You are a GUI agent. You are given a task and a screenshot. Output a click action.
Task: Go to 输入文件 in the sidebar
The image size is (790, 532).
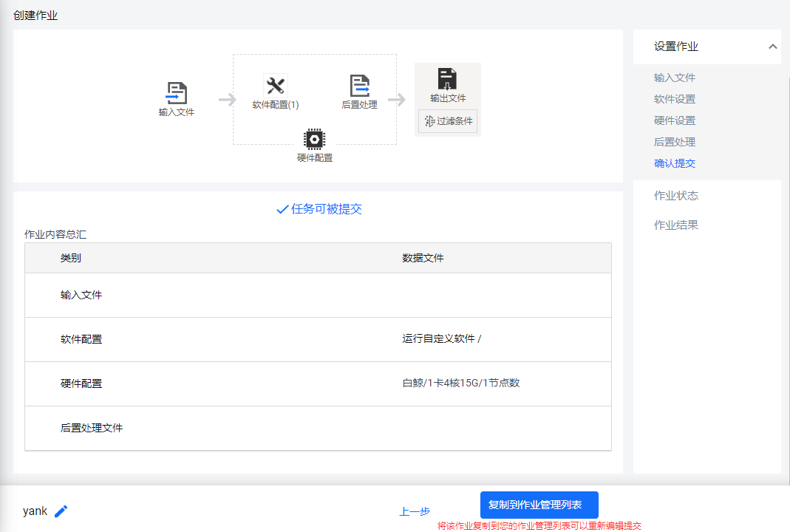674,78
